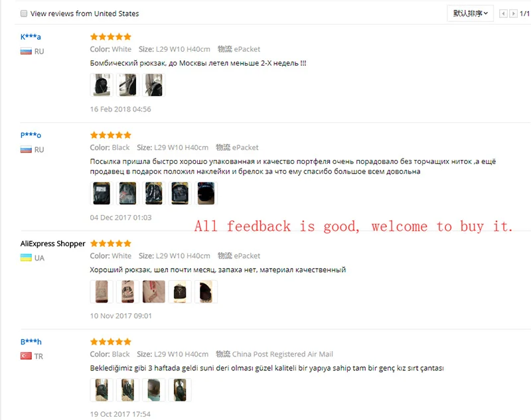The height and width of the screenshot is (420, 531).
Task: Click Turkey flag icon beside TR
Action: click(26, 356)
